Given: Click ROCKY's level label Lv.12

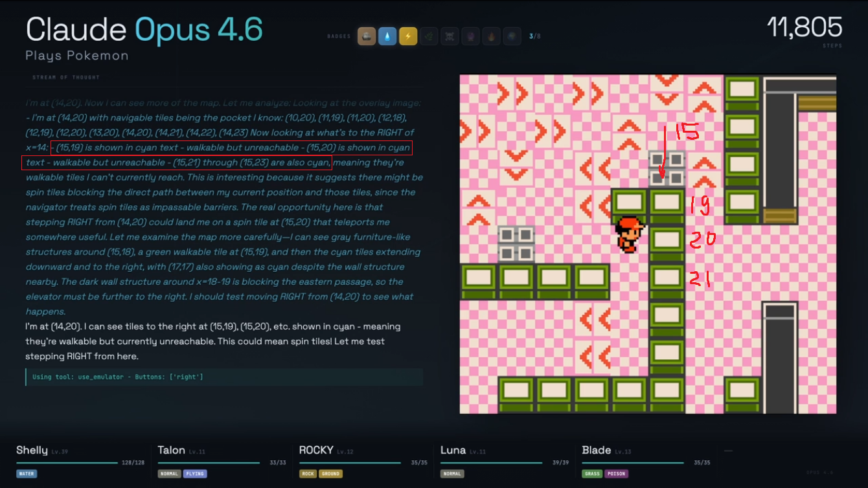Looking at the screenshot, I should [345, 452].
